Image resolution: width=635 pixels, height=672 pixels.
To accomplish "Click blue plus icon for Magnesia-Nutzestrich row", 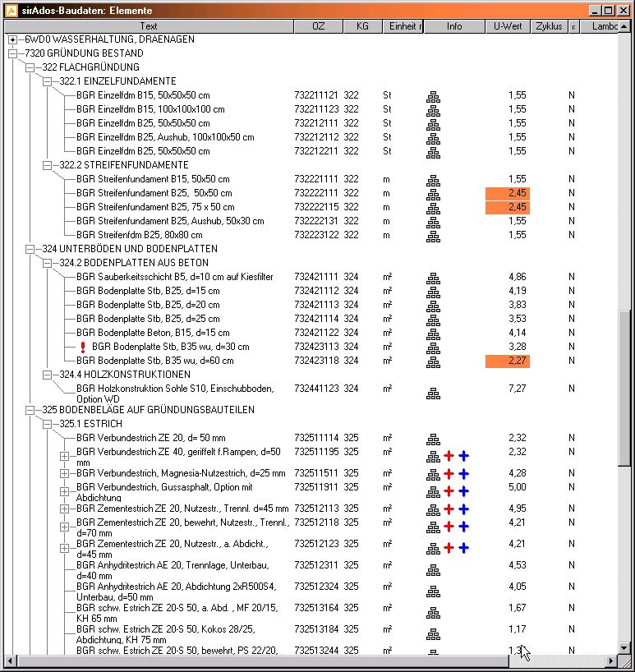I will click(x=463, y=473).
